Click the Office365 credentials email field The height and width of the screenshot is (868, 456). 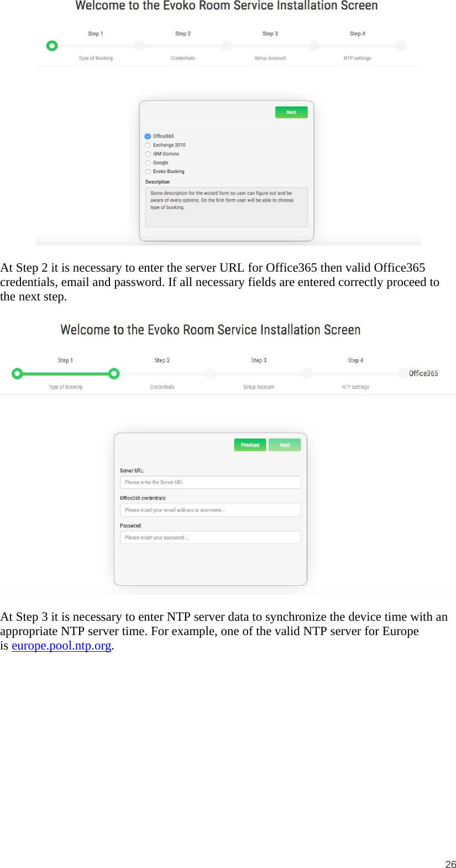click(x=210, y=510)
